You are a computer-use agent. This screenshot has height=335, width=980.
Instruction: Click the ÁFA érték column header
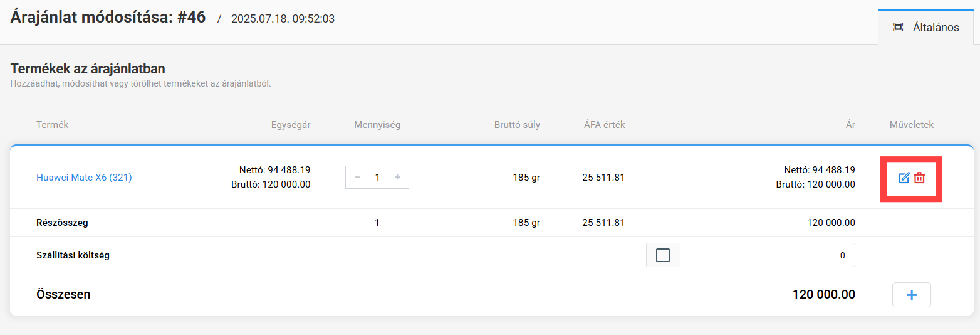(x=604, y=125)
